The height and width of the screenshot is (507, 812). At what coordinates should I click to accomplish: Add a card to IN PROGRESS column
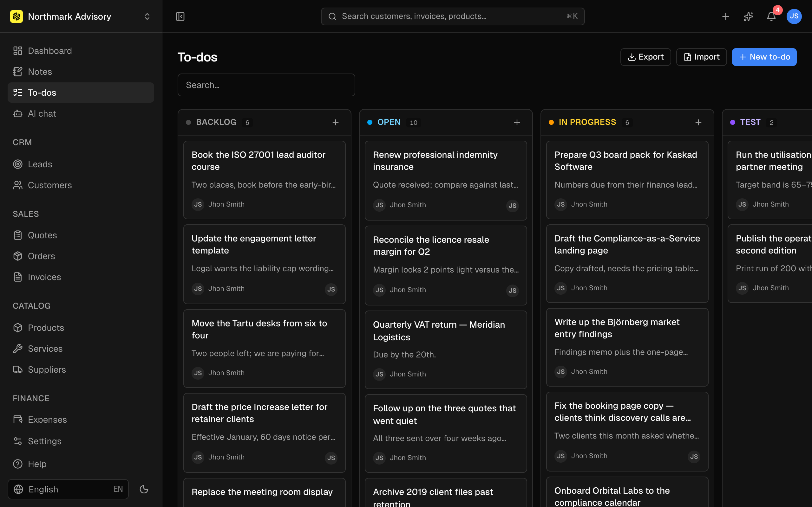[698, 122]
